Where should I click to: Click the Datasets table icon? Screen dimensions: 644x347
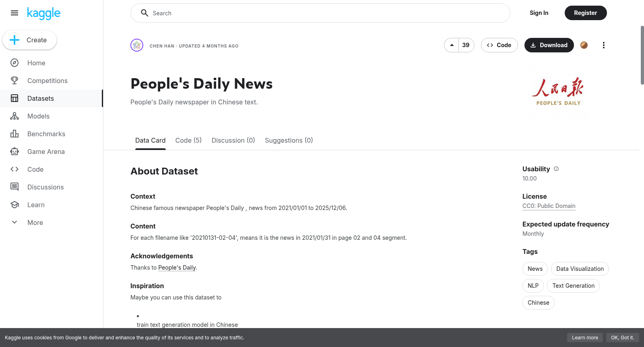tap(14, 98)
